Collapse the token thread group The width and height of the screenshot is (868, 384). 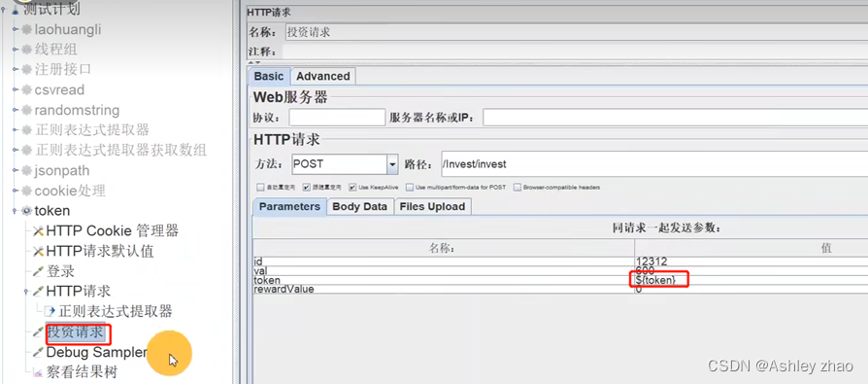[x=15, y=211]
